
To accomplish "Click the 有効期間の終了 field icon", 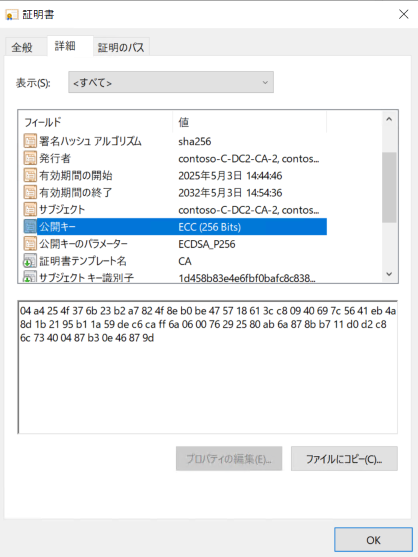I will (30, 192).
